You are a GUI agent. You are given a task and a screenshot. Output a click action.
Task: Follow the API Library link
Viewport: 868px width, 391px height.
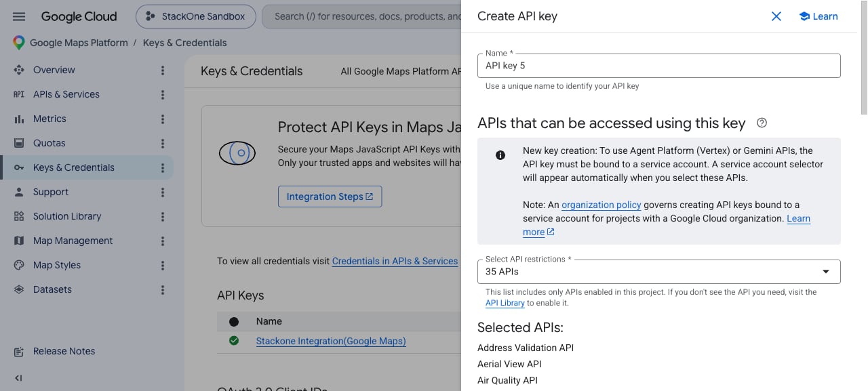tap(505, 303)
